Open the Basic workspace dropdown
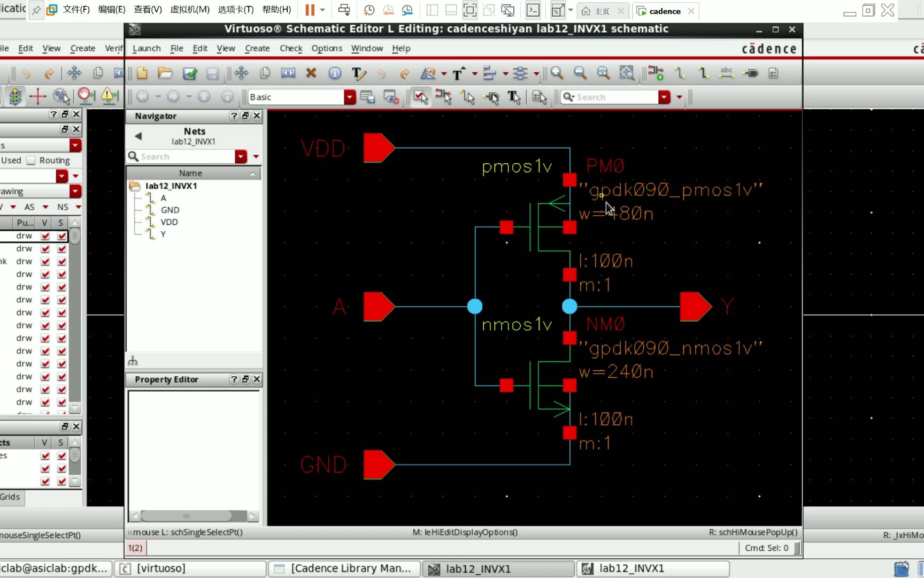This screenshot has height=578, width=924. (x=350, y=97)
